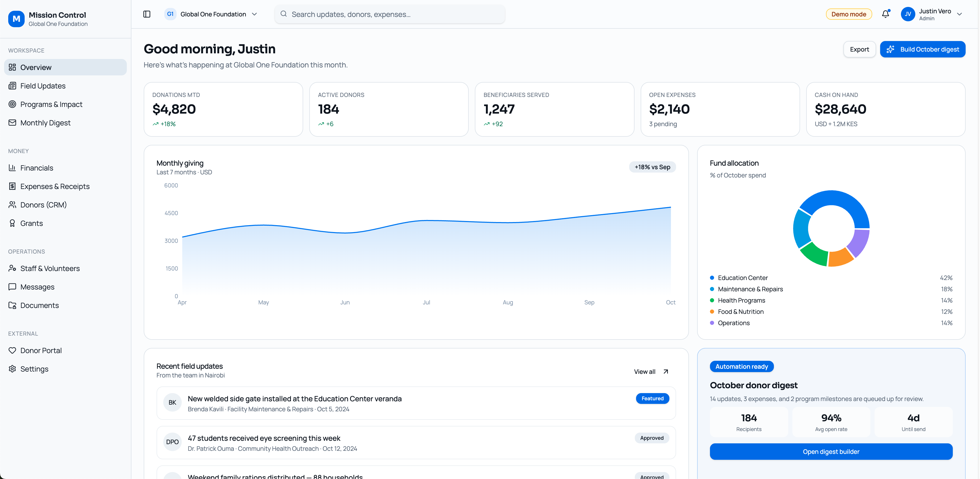Image resolution: width=980 pixels, height=479 pixels.
Task: Open Settings gear icon in sidebar
Action: click(12, 369)
